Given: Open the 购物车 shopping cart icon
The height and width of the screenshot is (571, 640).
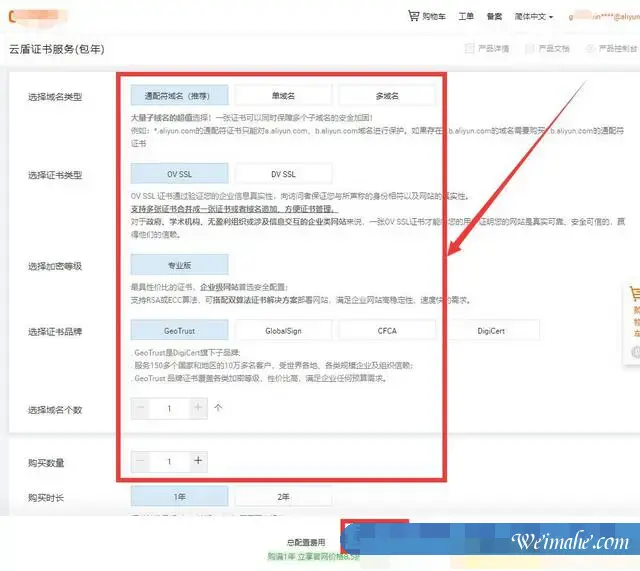Looking at the screenshot, I should (x=413, y=16).
